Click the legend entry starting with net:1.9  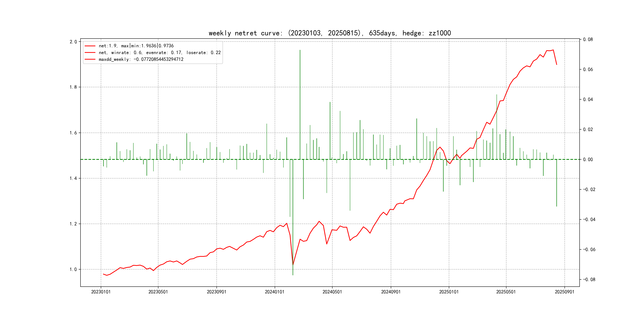(136, 46)
